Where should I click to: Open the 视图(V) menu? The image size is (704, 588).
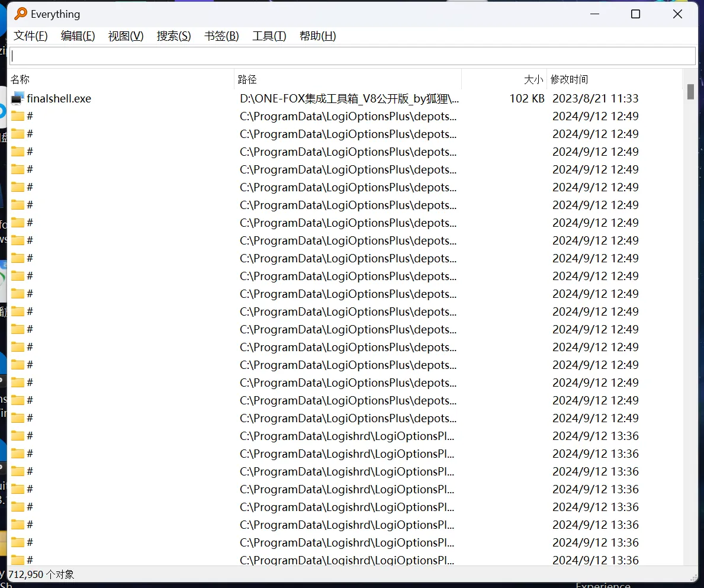[x=126, y=36]
